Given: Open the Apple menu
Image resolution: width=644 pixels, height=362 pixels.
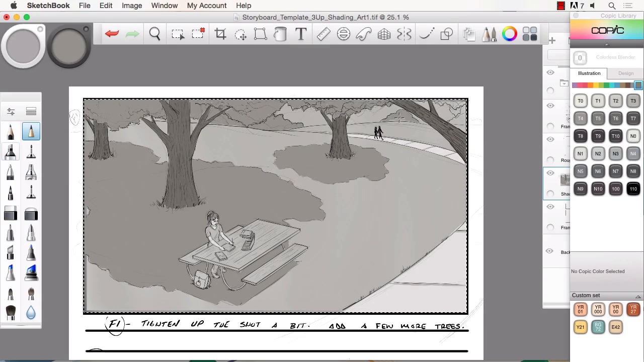Looking at the screenshot, I should [14, 6].
